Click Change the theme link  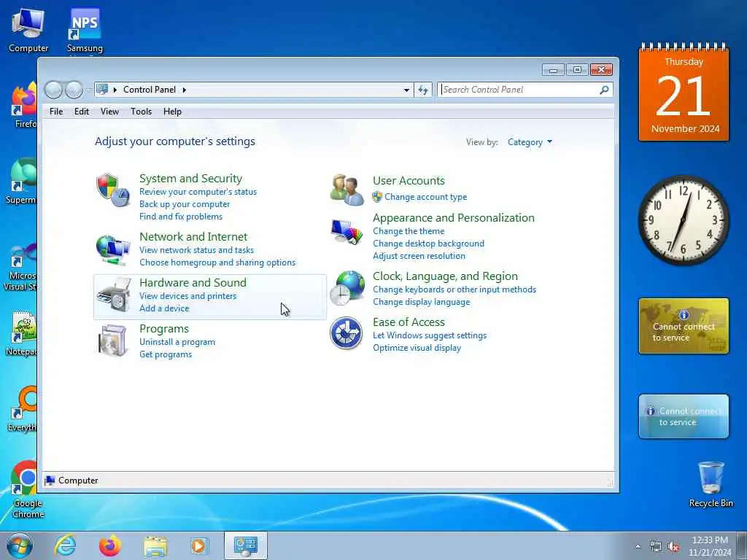[409, 231]
